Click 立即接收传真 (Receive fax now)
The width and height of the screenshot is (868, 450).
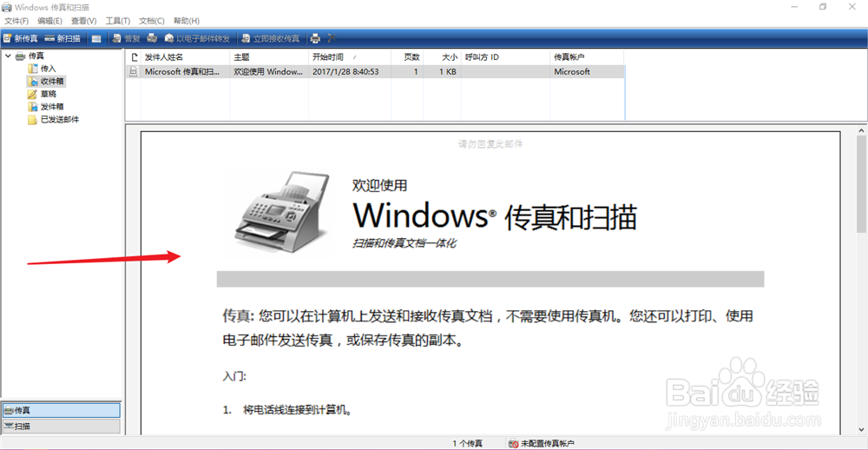click(271, 38)
